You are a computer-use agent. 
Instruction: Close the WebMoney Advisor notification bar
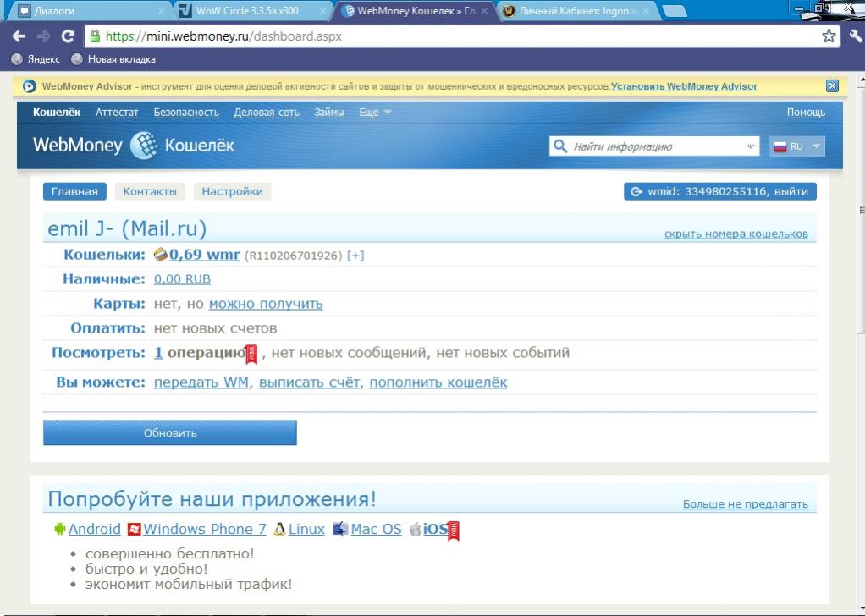(x=832, y=86)
